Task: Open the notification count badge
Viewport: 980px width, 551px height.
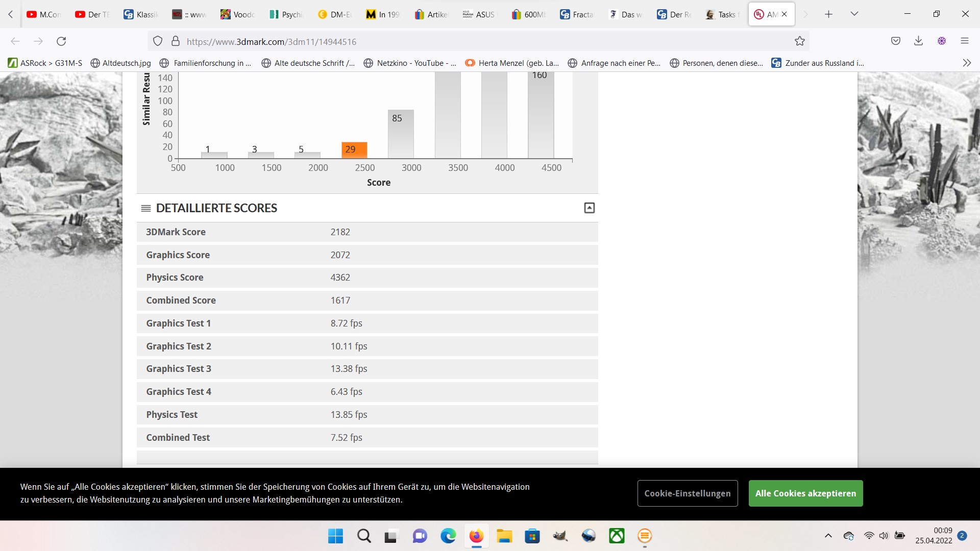Action: coord(962,536)
